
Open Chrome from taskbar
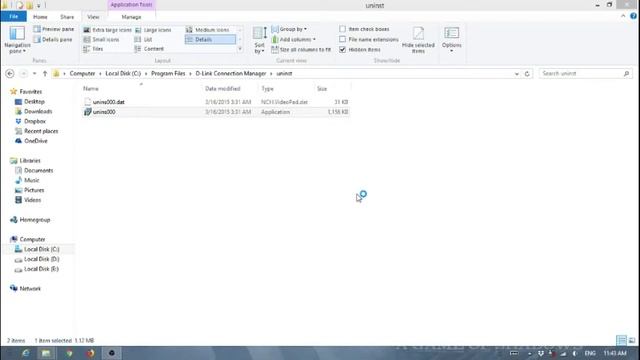[x=69, y=353]
